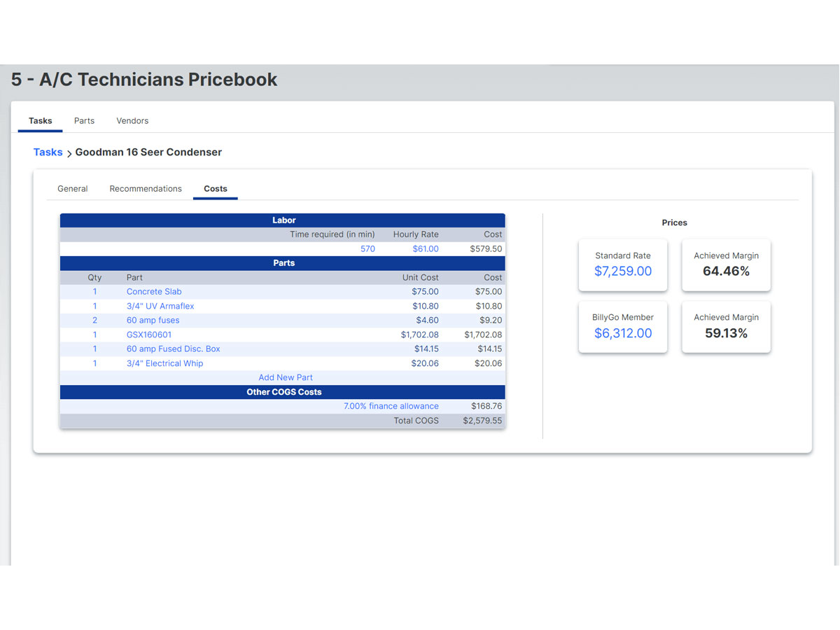Open the 60 amp fuses part
Viewport: 840px width, 630px height.
tap(153, 320)
